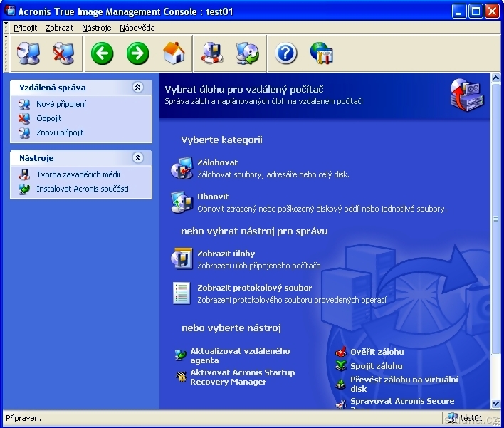Viewport: 504px width, 428px height.
Task: Click the Spojit zálohu icon
Action: [341, 366]
